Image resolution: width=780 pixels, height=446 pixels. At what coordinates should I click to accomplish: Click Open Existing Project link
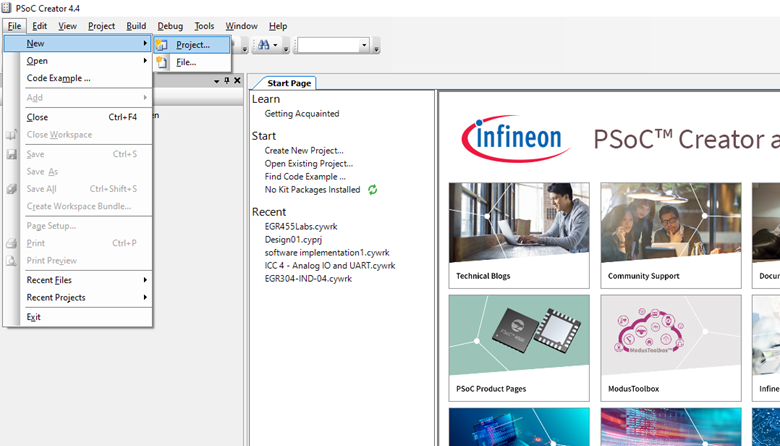[309, 164]
